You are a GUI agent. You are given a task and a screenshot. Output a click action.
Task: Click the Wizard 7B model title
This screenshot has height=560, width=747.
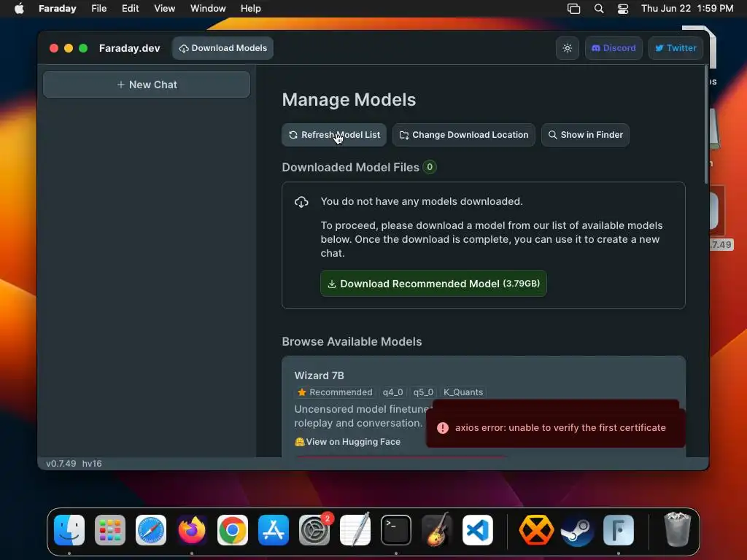(x=320, y=376)
